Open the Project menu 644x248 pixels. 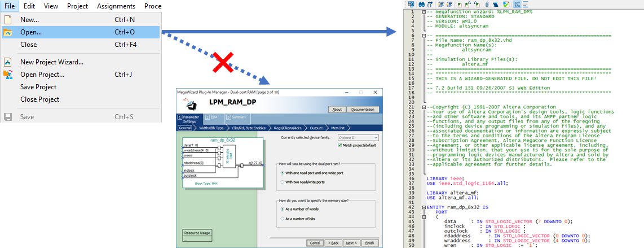78,6
